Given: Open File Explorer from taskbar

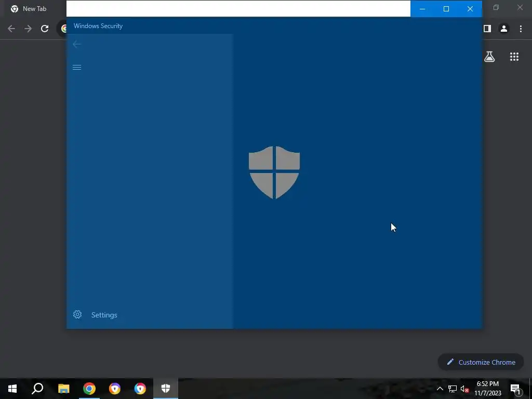Looking at the screenshot, I should 63,389.
